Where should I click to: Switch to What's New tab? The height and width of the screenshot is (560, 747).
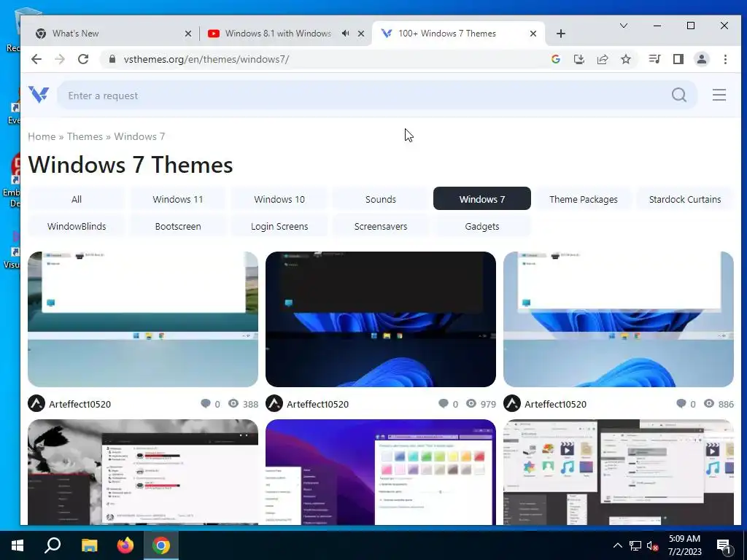(112, 34)
